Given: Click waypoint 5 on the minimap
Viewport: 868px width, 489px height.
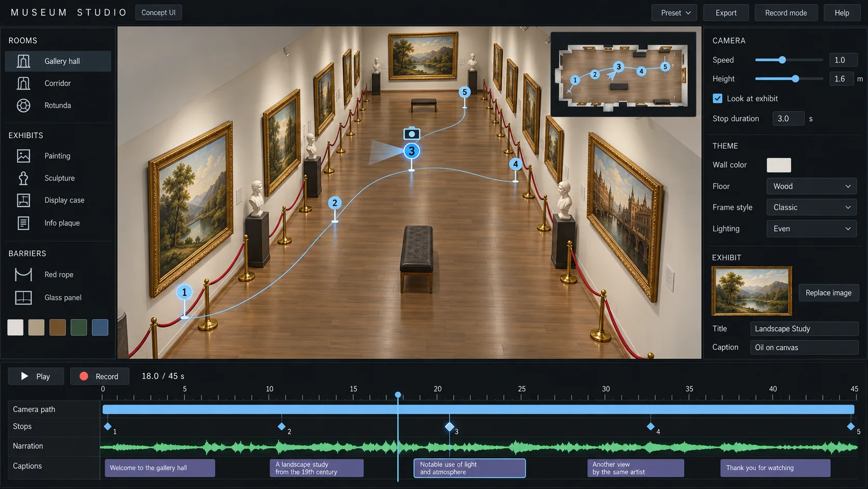Looking at the screenshot, I should [x=665, y=67].
